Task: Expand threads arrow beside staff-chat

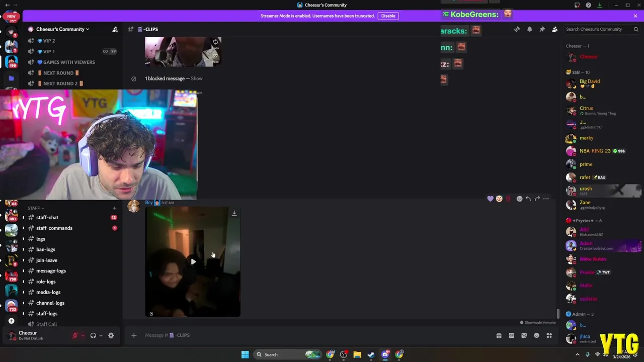Action: (23, 218)
